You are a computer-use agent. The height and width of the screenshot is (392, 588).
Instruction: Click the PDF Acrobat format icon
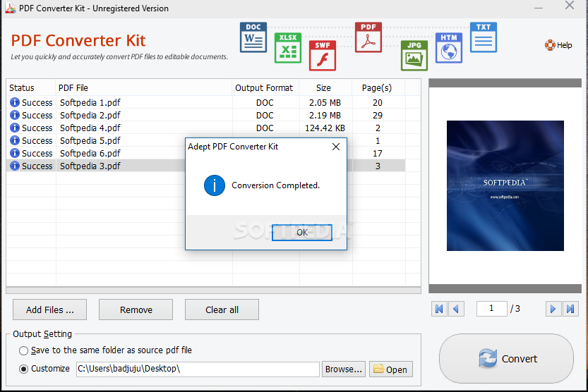[368, 37]
